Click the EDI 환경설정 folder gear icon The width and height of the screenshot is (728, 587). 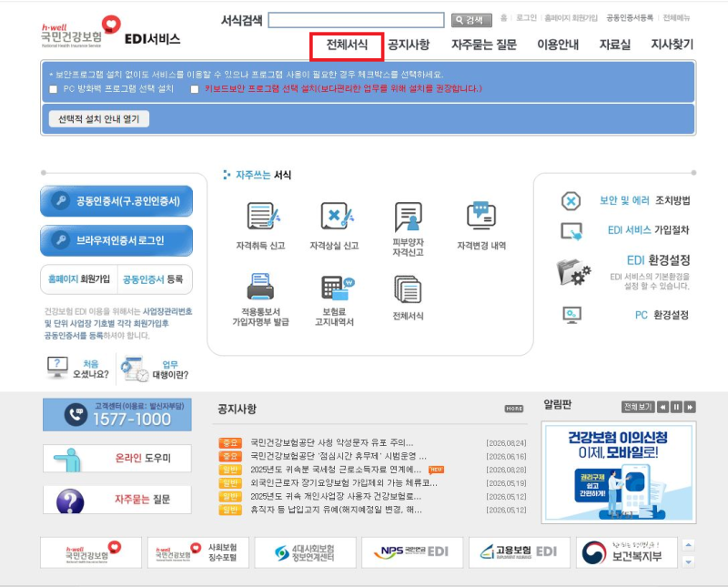coord(573,272)
